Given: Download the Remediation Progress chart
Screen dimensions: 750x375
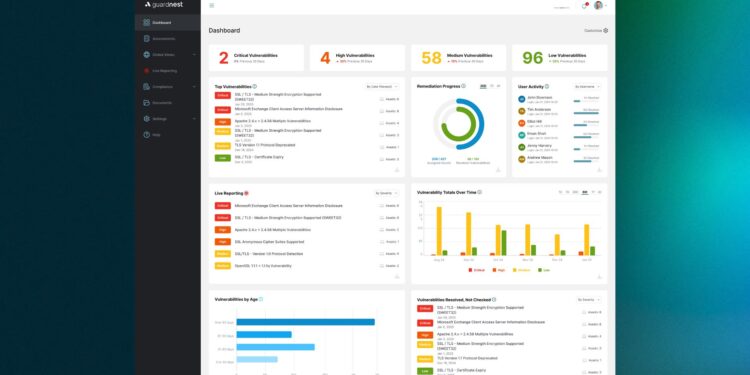Looking at the screenshot, I should pyautogui.click(x=498, y=170).
